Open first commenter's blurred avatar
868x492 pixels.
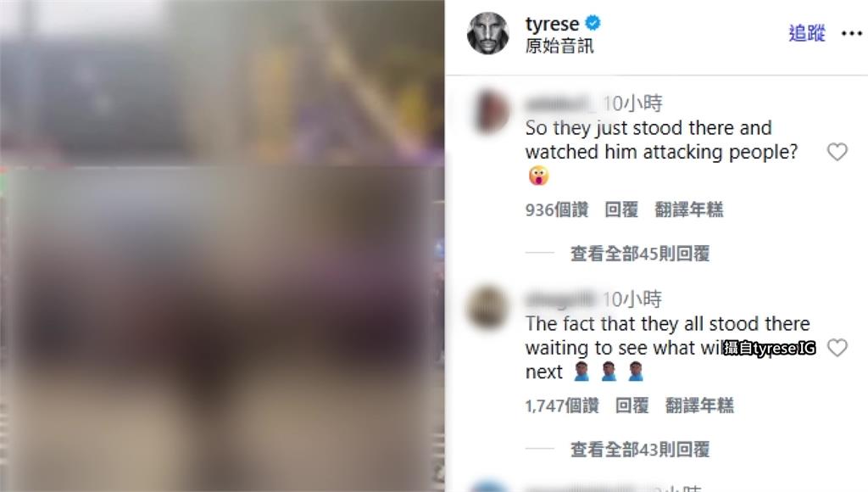pyautogui.click(x=487, y=111)
